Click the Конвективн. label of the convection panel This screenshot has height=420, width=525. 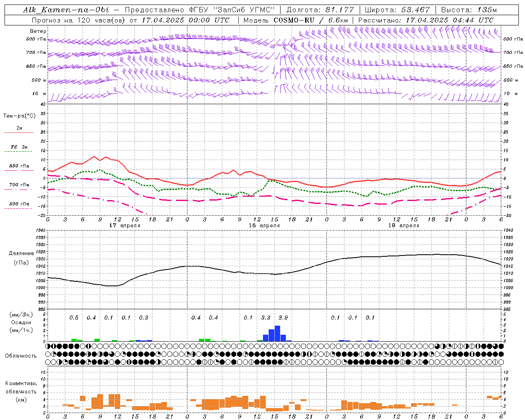21,383
